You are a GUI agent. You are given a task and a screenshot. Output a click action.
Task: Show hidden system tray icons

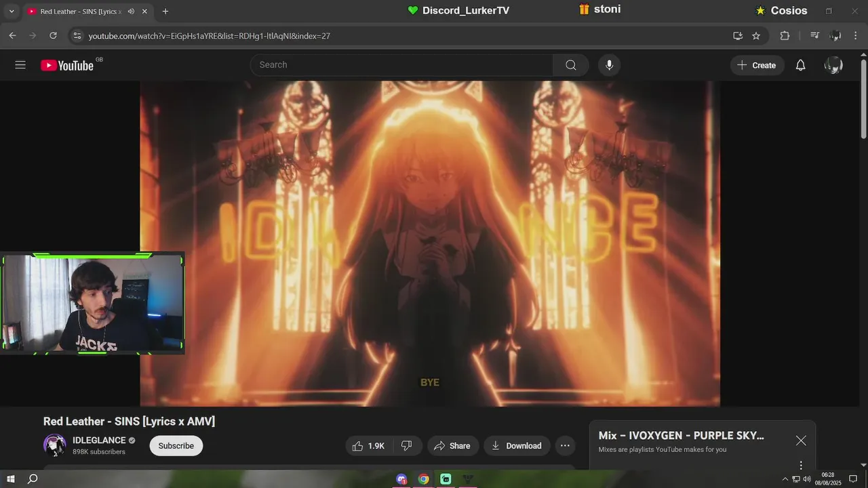click(x=785, y=479)
